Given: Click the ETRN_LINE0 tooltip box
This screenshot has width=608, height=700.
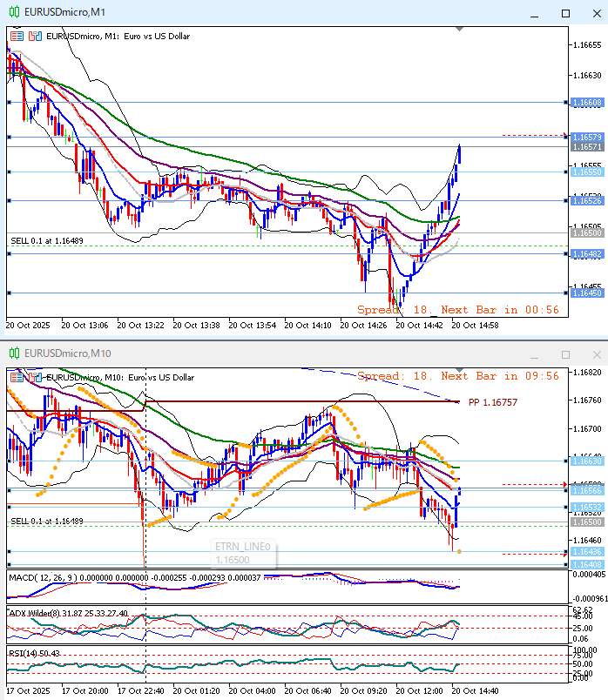Looking at the screenshot, I should 244,554.
